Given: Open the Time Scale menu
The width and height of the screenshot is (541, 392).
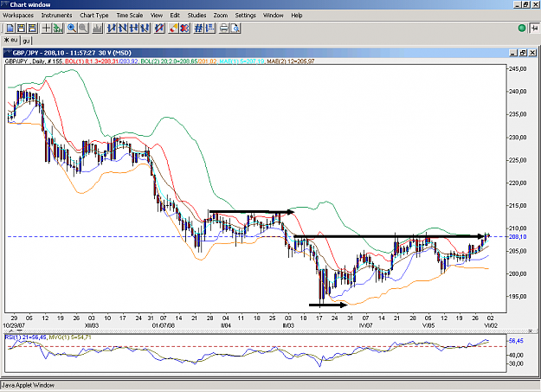Looking at the screenshot, I should click(x=129, y=16).
